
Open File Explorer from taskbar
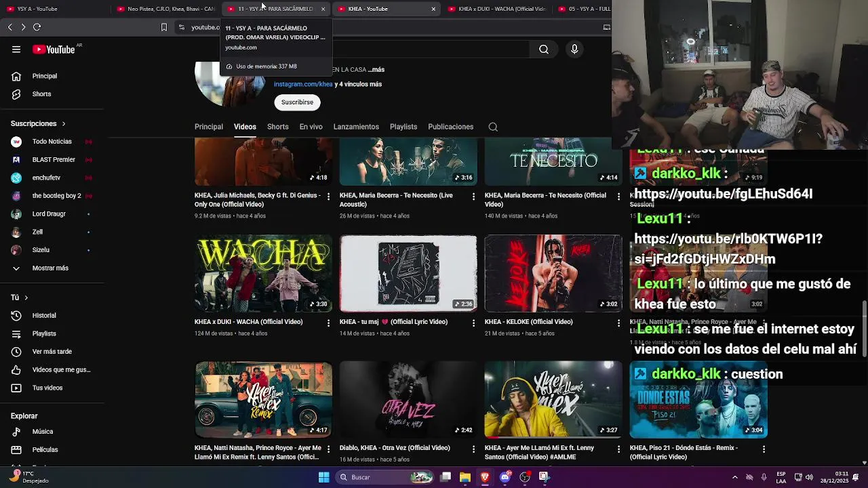point(465,477)
